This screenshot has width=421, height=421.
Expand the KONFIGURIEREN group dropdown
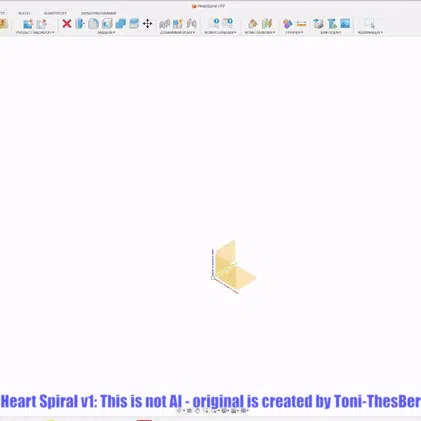(220, 32)
